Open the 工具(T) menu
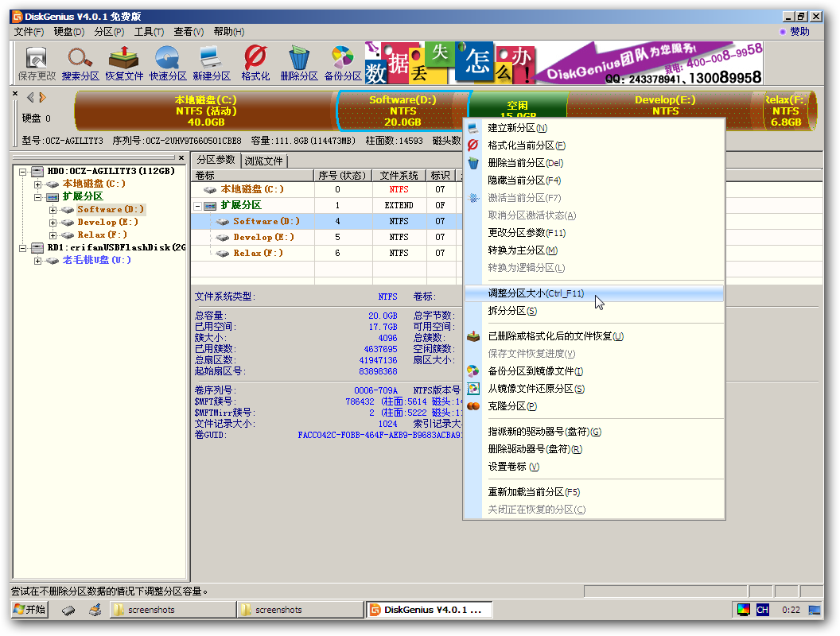840x636 pixels. click(x=149, y=32)
